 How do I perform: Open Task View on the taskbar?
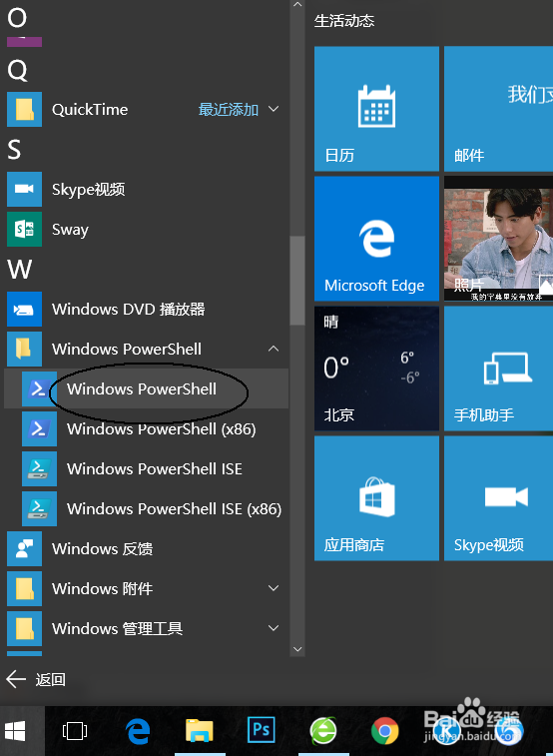click(x=75, y=731)
